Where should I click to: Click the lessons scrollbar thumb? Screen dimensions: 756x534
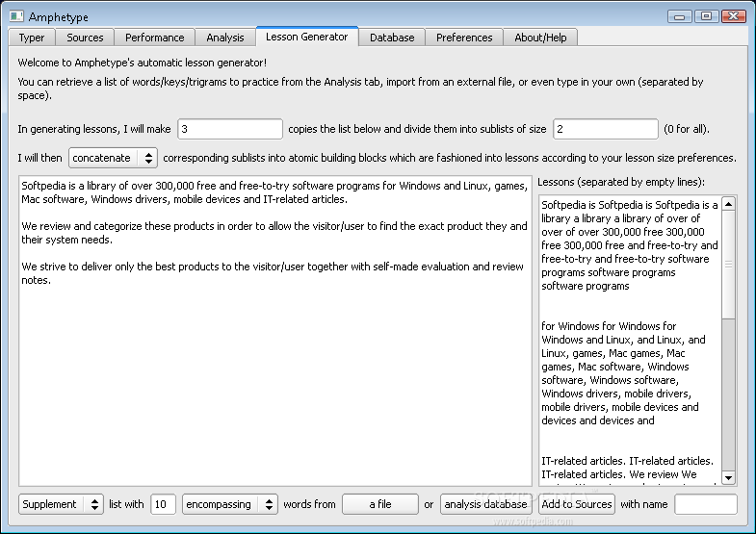point(728,265)
